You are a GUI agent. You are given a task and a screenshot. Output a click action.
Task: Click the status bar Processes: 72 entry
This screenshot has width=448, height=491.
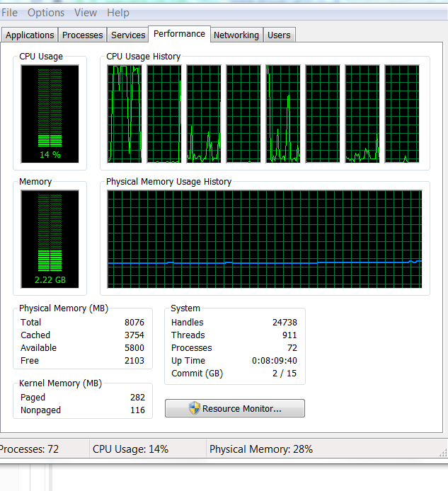pyautogui.click(x=29, y=449)
